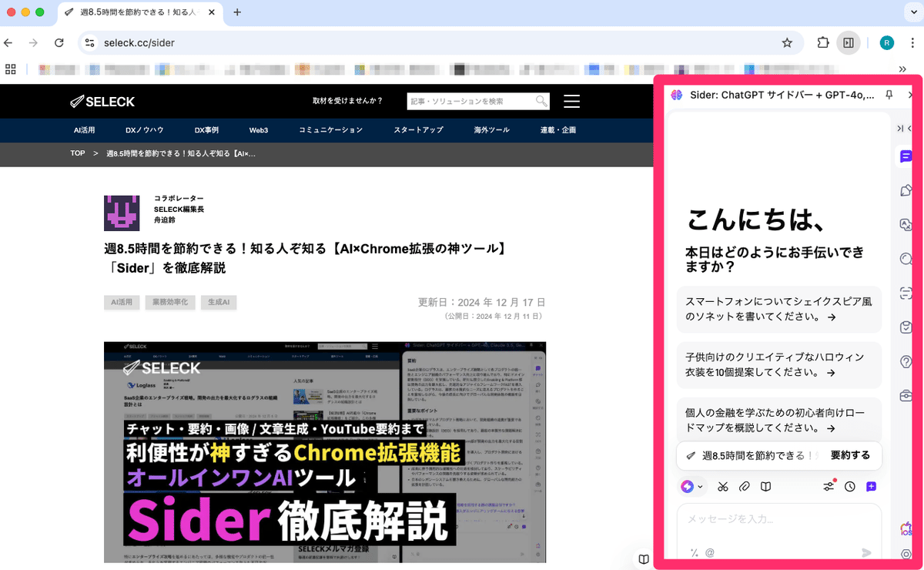The height and width of the screenshot is (570, 924).
Task: Click the scissors screenshot icon in Sider
Action: tap(722, 487)
